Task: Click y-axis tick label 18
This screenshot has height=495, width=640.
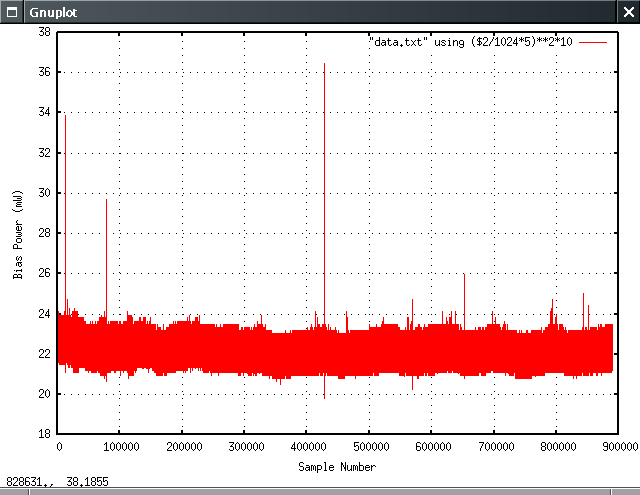Action: click(44, 434)
